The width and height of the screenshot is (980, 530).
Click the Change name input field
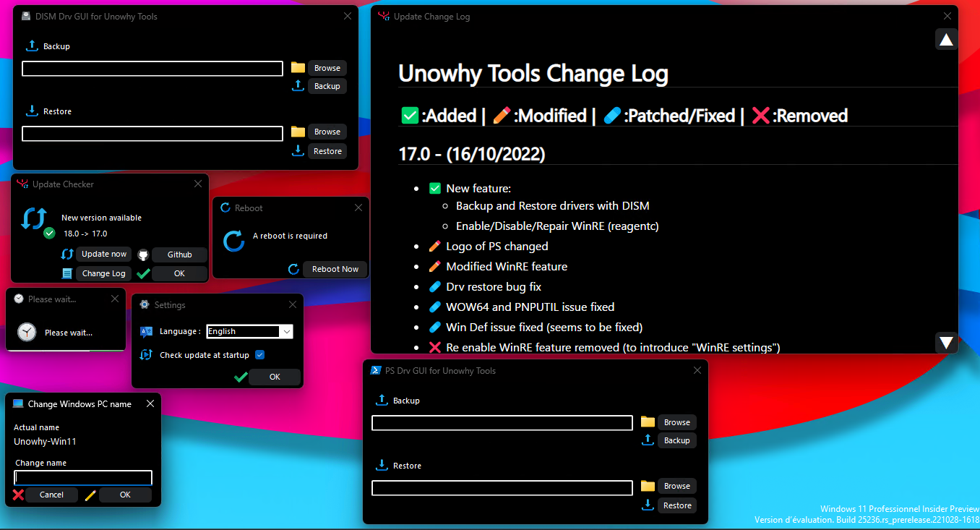click(83, 477)
